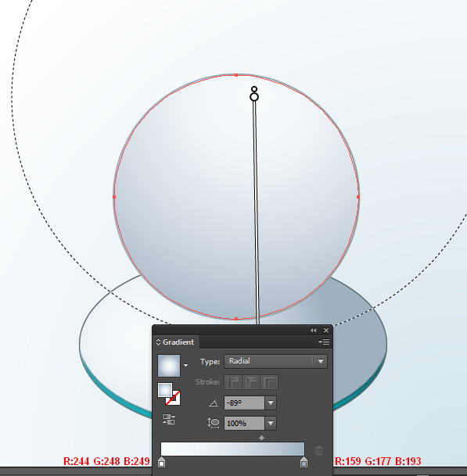Select the left white gradient stop
Image resolution: width=467 pixels, height=476 pixels.
162,463
